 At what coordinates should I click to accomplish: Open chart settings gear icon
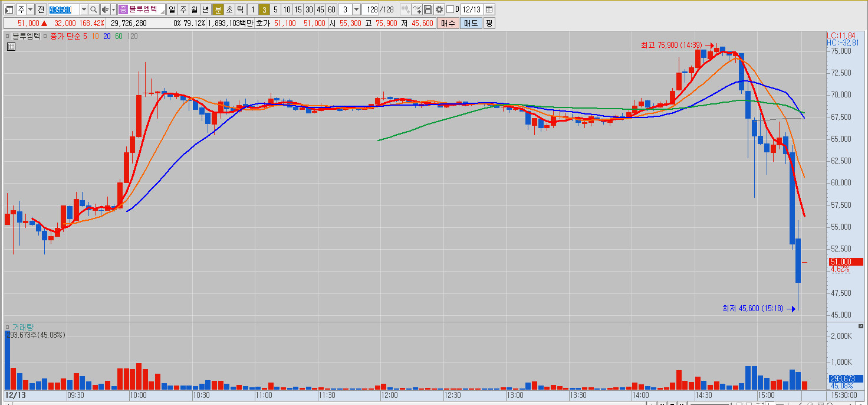point(439,9)
